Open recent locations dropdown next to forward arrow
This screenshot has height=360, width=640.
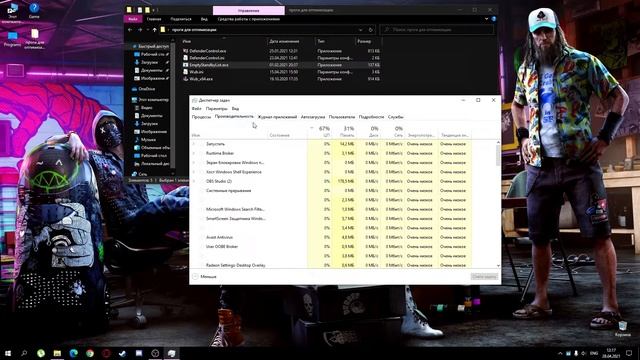(x=147, y=30)
